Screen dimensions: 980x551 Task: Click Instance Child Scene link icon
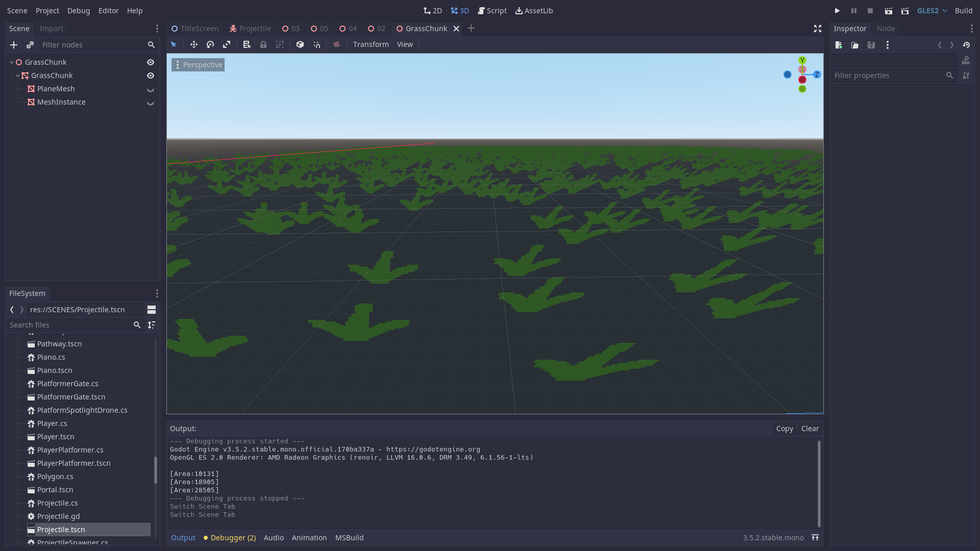click(30, 45)
